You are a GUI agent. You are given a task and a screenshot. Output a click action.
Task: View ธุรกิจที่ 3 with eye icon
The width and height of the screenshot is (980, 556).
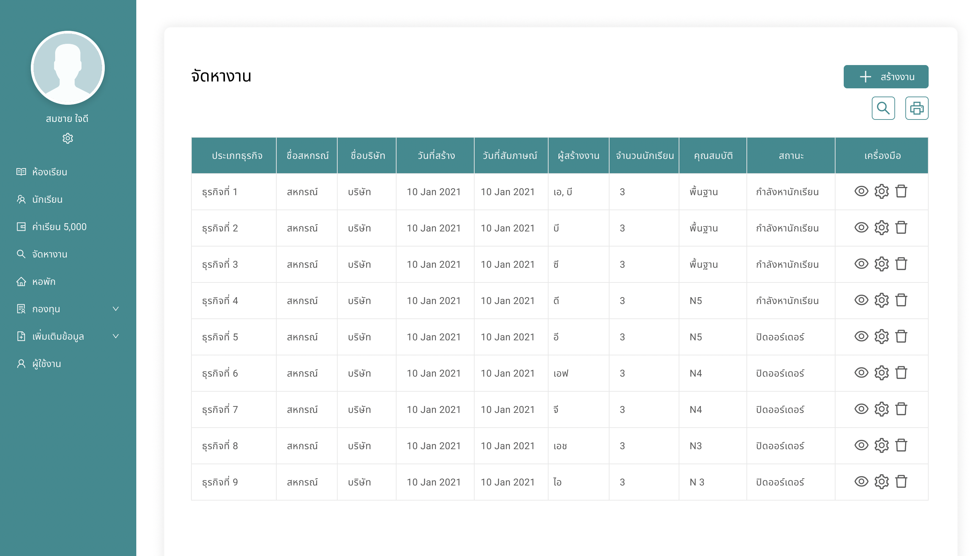[x=861, y=264]
